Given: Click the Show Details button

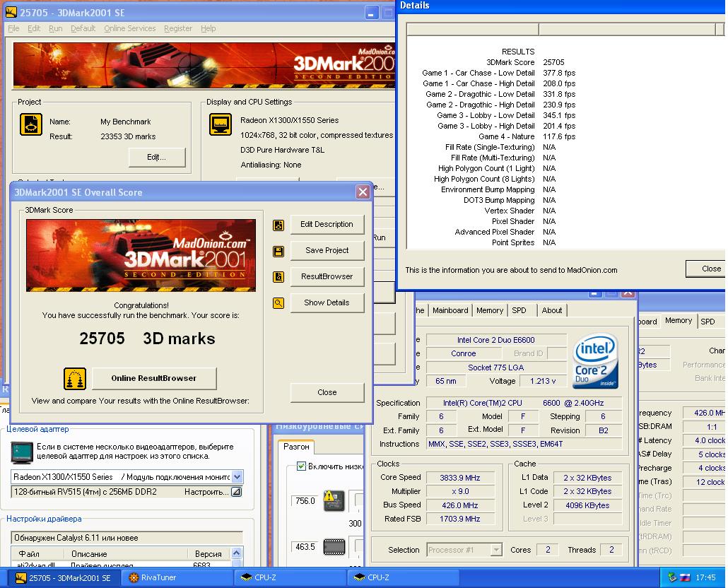Looking at the screenshot, I should point(327,302).
